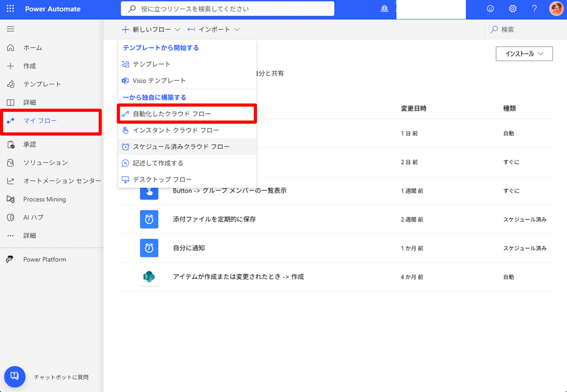Click the alarm clock icon for 自分に通知
This screenshot has height=392, width=567.
[149, 248]
